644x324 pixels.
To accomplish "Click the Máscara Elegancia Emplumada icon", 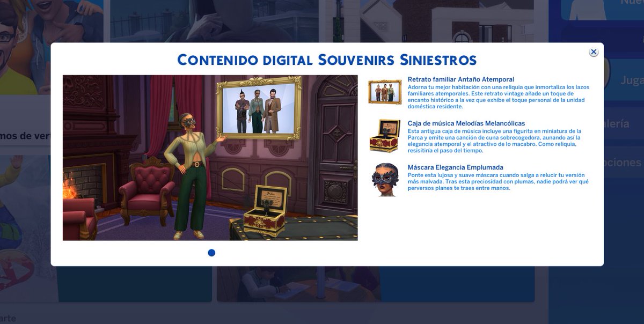I will click(385, 180).
